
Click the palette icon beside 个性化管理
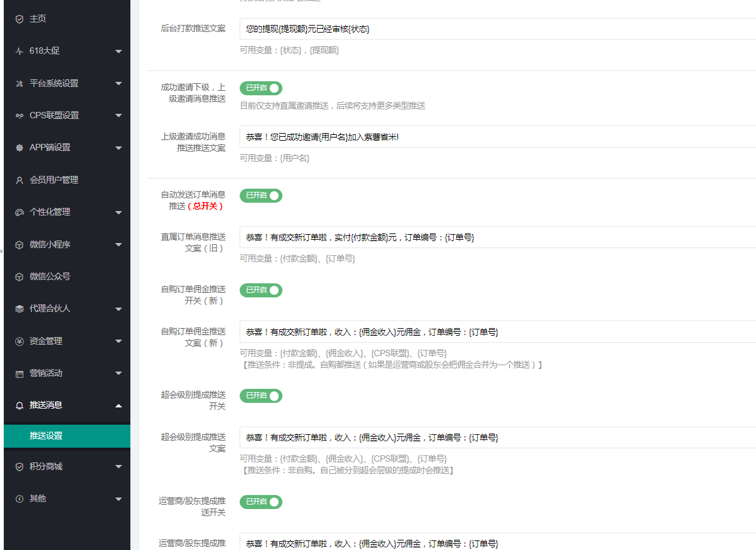(x=19, y=212)
